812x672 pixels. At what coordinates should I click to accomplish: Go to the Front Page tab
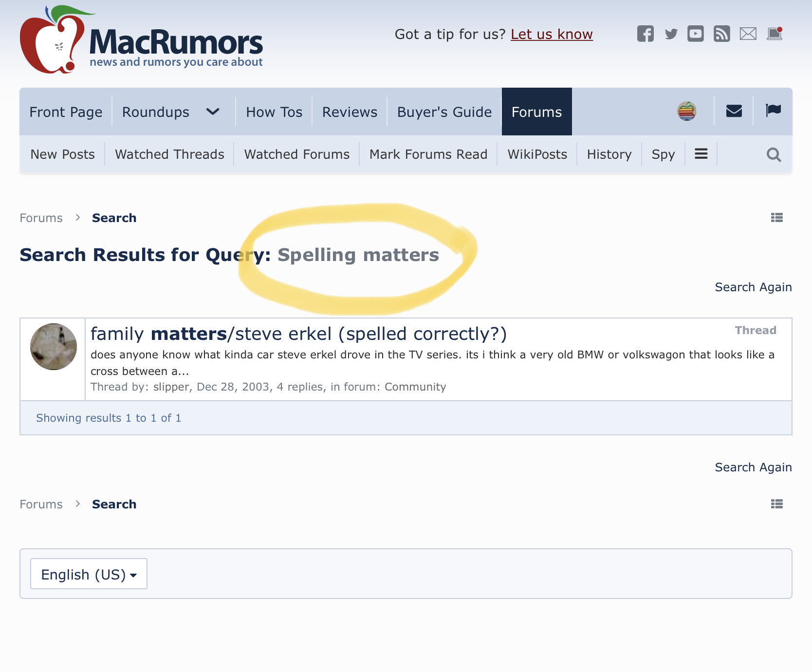(66, 112)
